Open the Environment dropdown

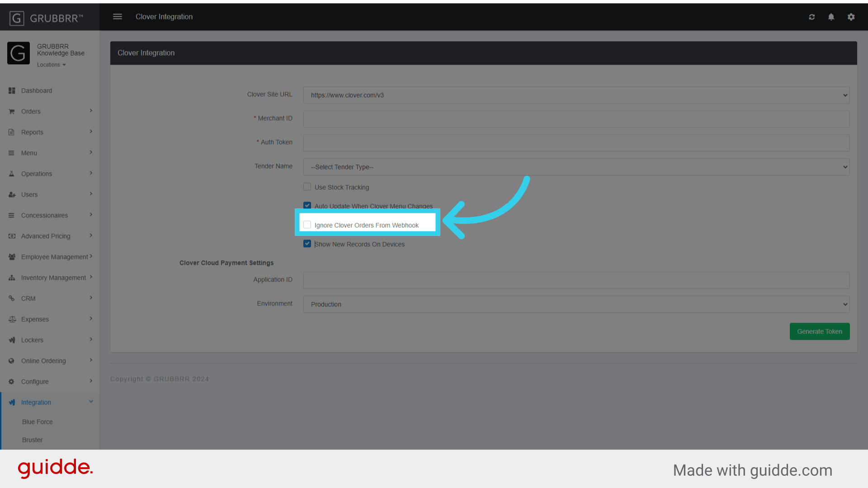[576, 305]
